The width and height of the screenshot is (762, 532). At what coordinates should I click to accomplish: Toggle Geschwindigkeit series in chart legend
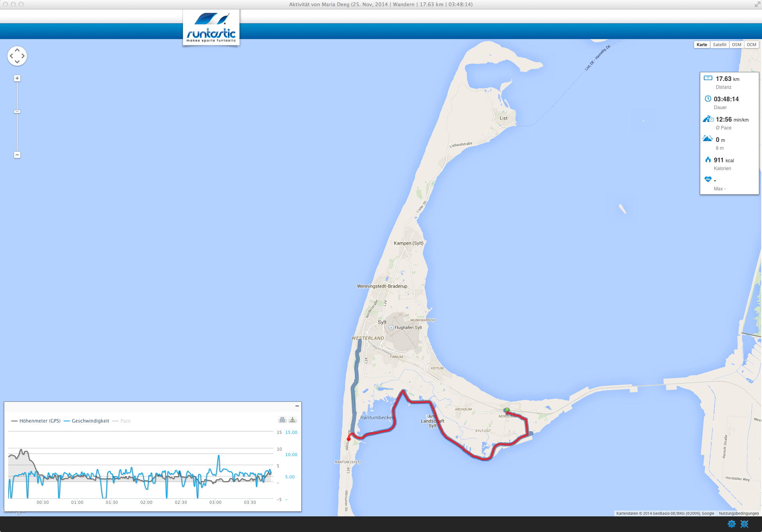click(90, 421)
